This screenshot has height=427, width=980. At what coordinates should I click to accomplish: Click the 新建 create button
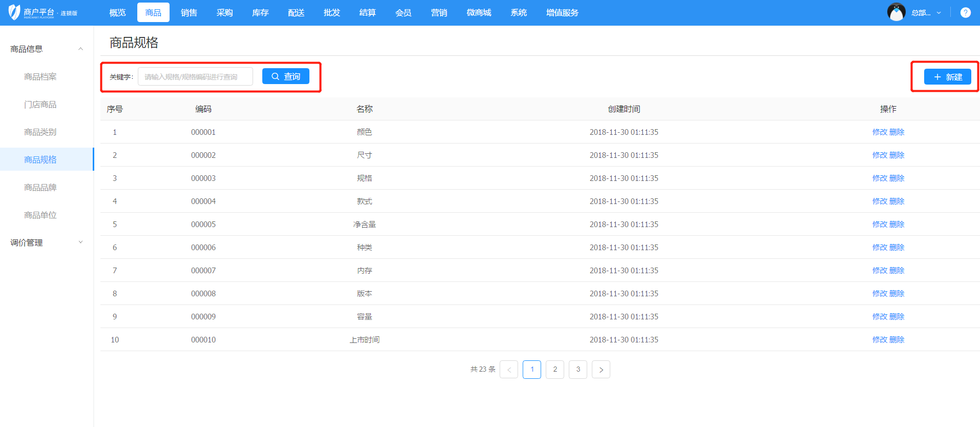pos(947,77)
